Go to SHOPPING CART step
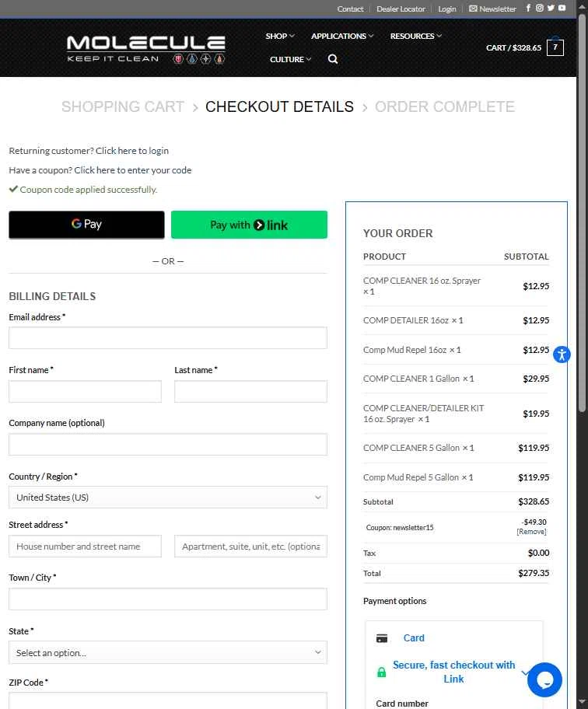Viewport: 588px width, 709px height. coord(123,107)
